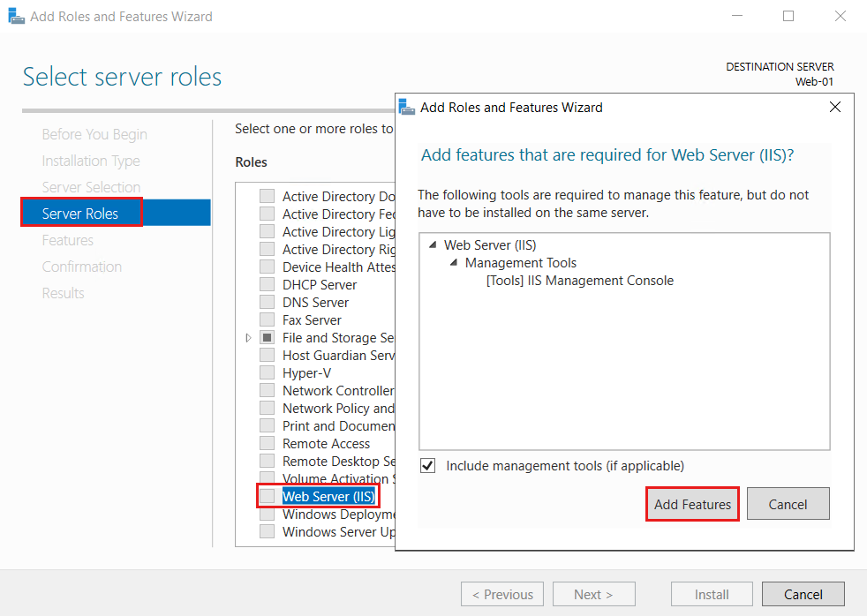This screenshot has height=616, width=867.
Task: Check the Network Controller role
Action: (x=267, y=390)
